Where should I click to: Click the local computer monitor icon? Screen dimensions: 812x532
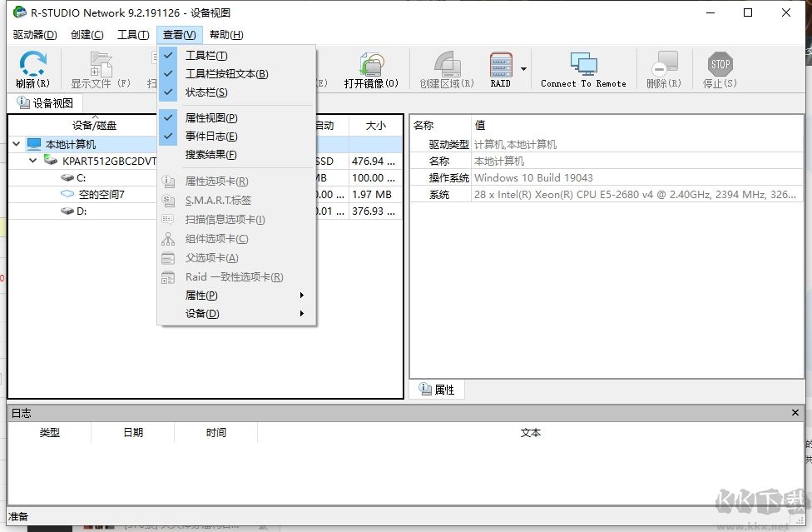pos(34,143)
